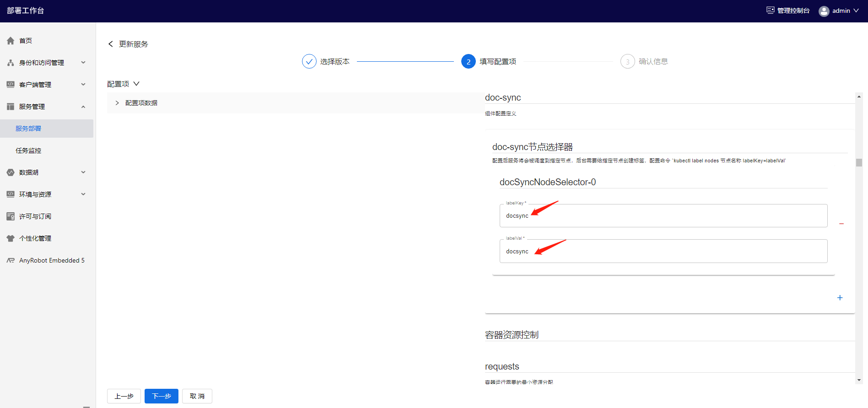Click the 下一步 button

pyautogui.click(x=162, y=396)
